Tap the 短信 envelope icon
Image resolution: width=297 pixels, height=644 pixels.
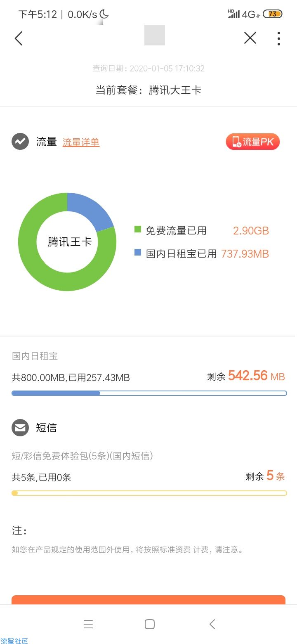click(x=20, y=428)
